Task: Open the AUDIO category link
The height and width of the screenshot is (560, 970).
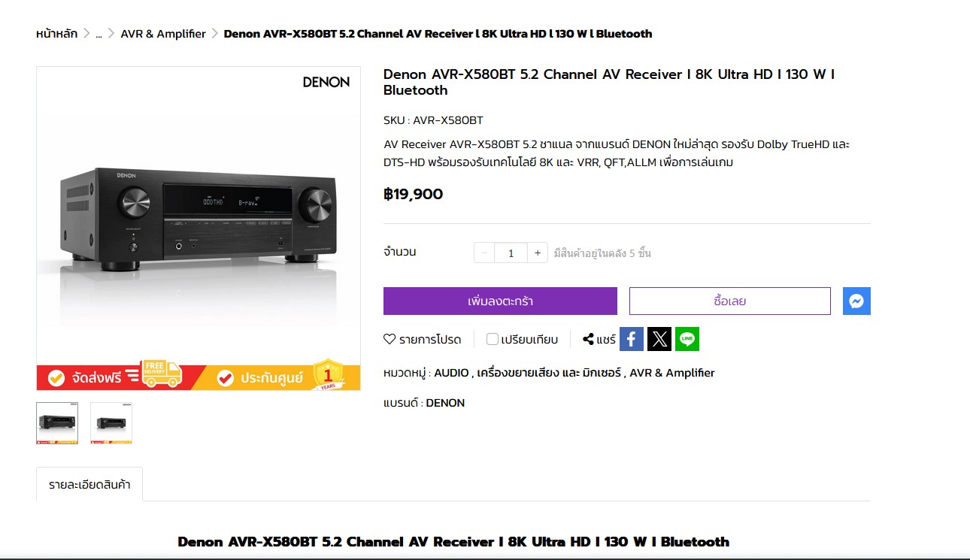Action: (x=451, y=373)
